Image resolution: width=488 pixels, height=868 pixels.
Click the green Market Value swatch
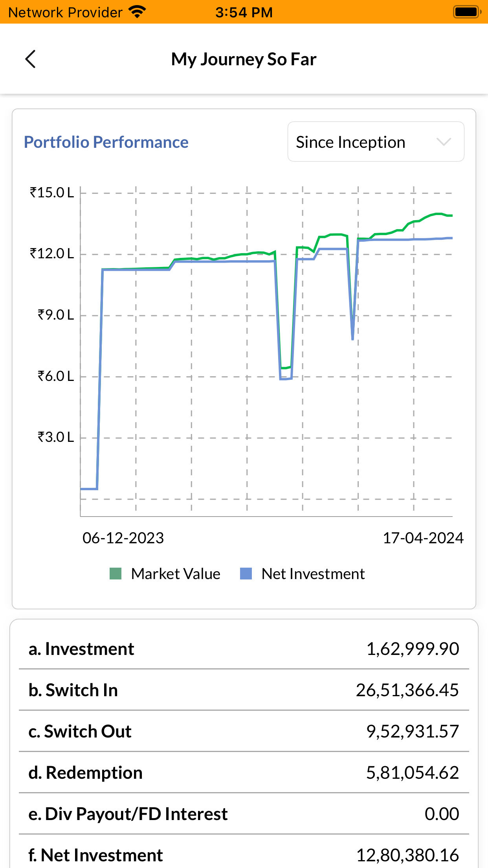click(116, 574)
